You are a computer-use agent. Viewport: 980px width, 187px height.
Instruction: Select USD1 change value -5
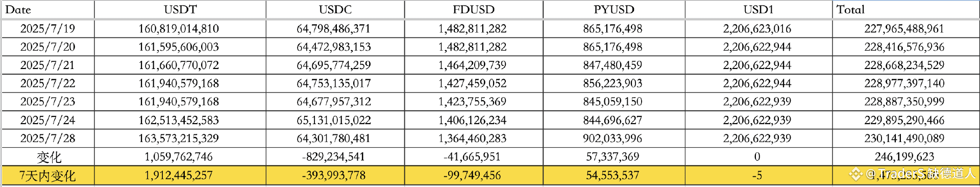click(758, 176)
